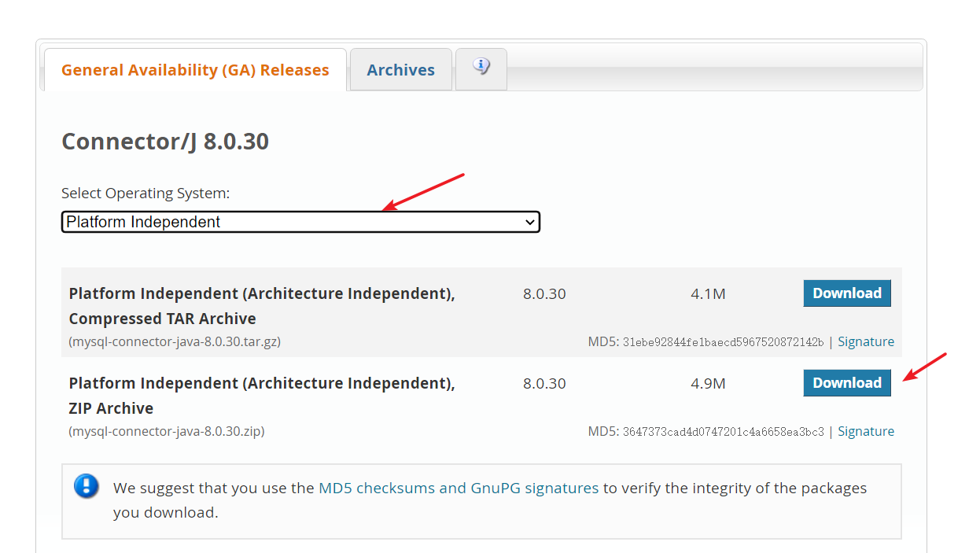
Task: Open the info icon tab
Action: (x=481, y=68)
